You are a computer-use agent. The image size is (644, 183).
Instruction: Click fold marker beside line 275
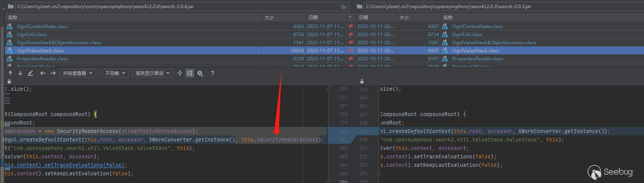[x=328, y=89]
